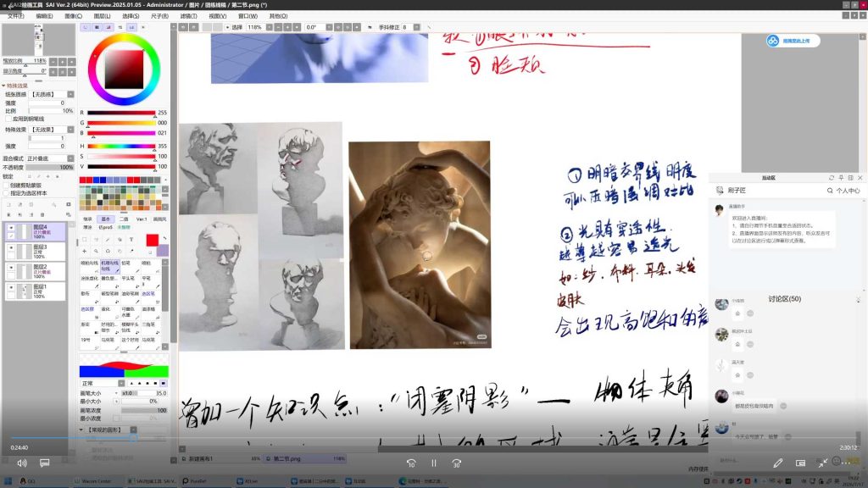
Task: Select the eyedropper color picker tool
Action: [131, 251]
